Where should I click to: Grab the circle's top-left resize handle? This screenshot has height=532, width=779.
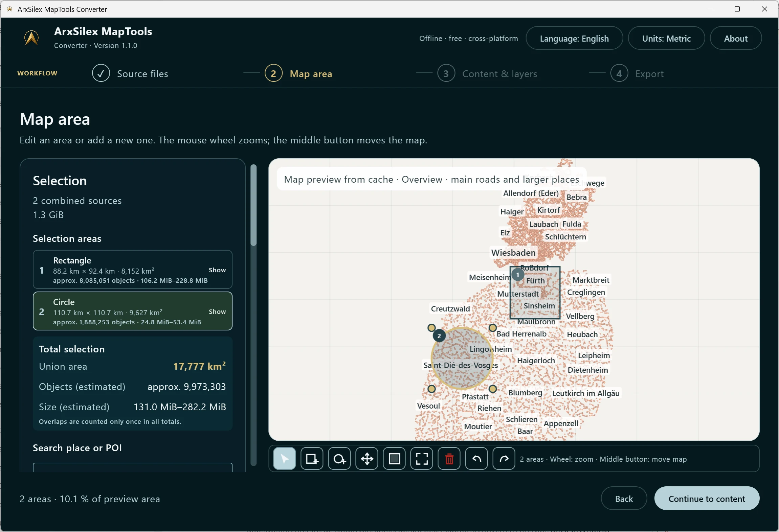click(431, 328)
